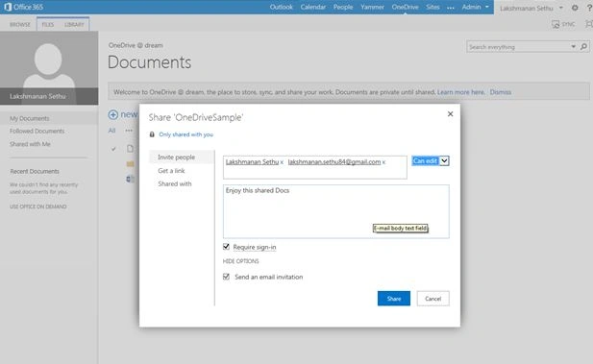Click the new document plus icon
Screen dimensions: 593x364
click(x=113, y=114)
